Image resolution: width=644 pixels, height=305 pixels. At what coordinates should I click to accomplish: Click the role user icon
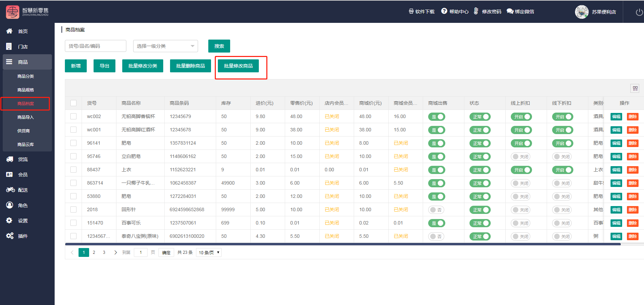[10, 205]
